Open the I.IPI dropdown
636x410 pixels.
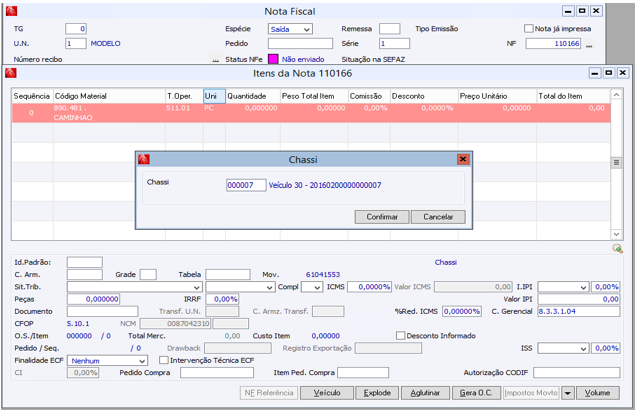pyautogui.click(x=563, y=287)
